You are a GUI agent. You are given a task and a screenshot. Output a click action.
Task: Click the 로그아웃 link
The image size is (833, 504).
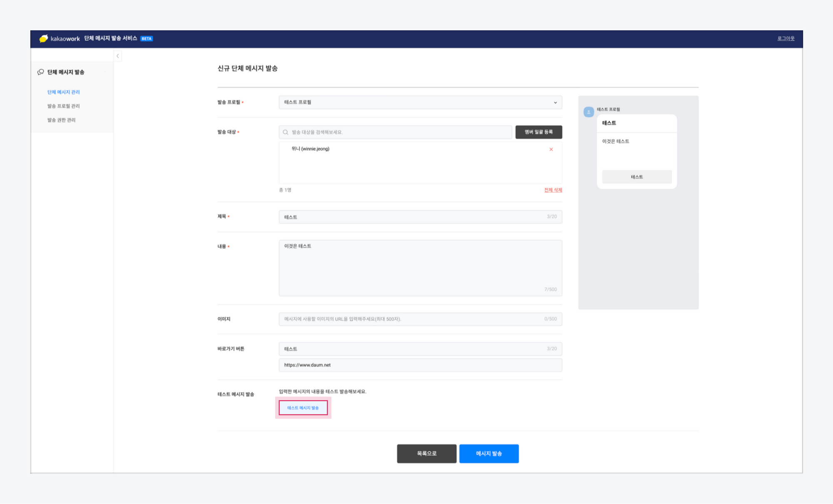[786, 38]
